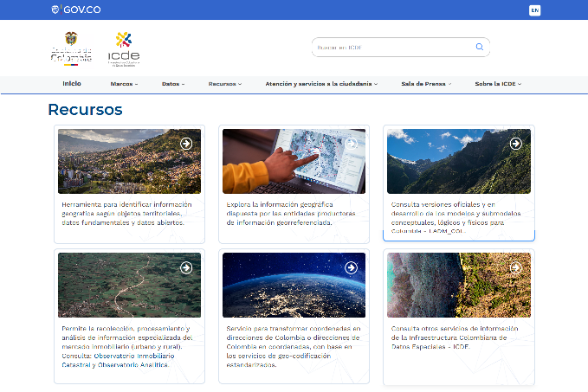
Task: Expand the Marcos dropdown menu
Action: tap(124, 84)
